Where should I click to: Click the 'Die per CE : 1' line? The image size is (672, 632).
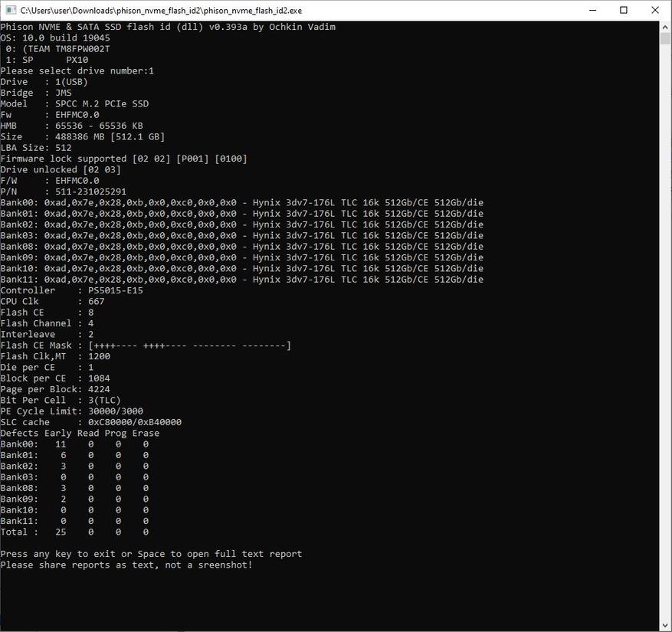pyautogui.click(x=48, y=367)
